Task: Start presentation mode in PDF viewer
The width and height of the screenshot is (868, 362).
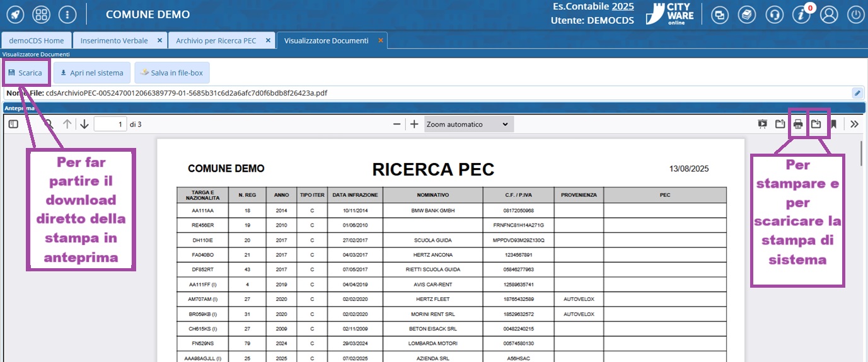Action: 763,124
